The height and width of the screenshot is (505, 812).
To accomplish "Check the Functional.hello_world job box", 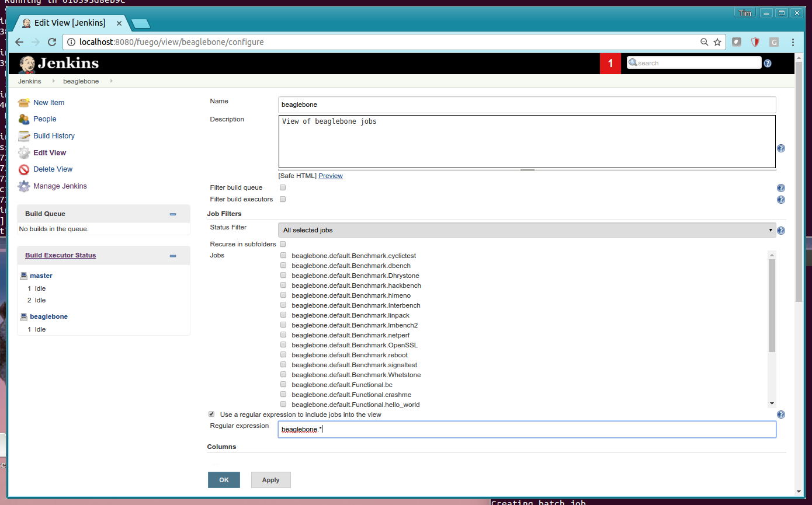I will click(x=283, y=404).
